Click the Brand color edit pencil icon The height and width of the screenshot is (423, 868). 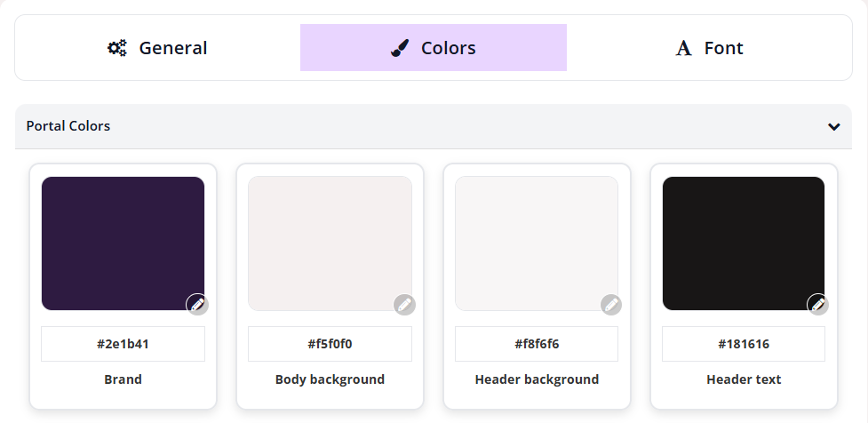(x=197, y=304)
